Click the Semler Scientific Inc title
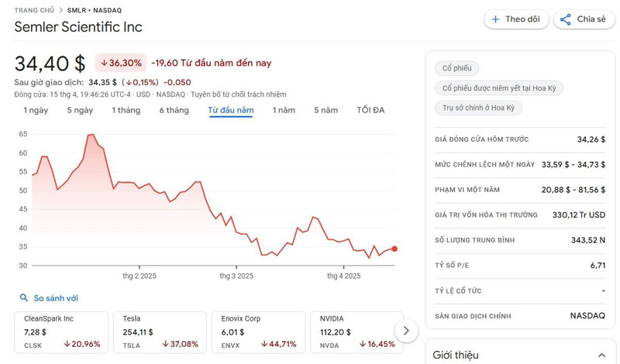Image resolution: width=620 pixels, height=364 pixels. click(x=78, y=27)
